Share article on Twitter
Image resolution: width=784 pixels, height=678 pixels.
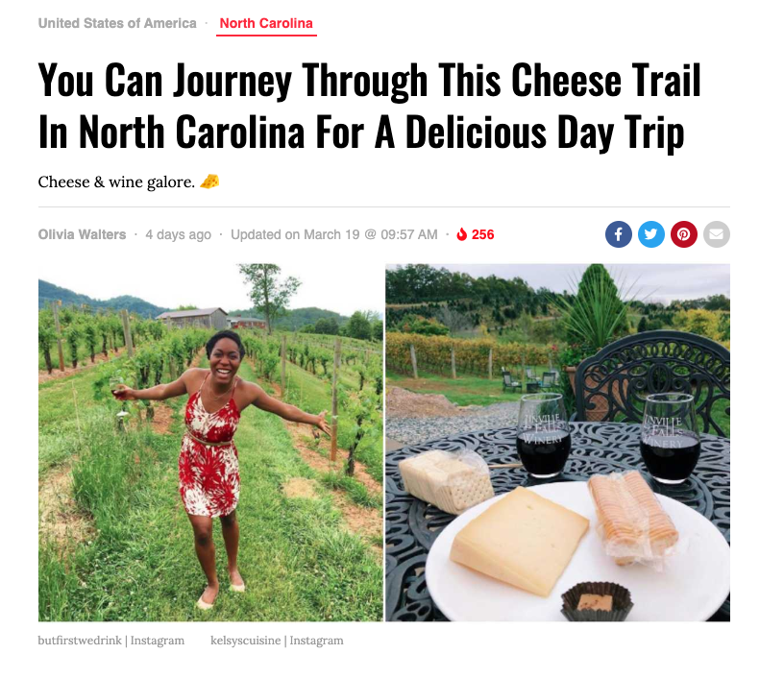pyautogui.click(x=651, y=234)
